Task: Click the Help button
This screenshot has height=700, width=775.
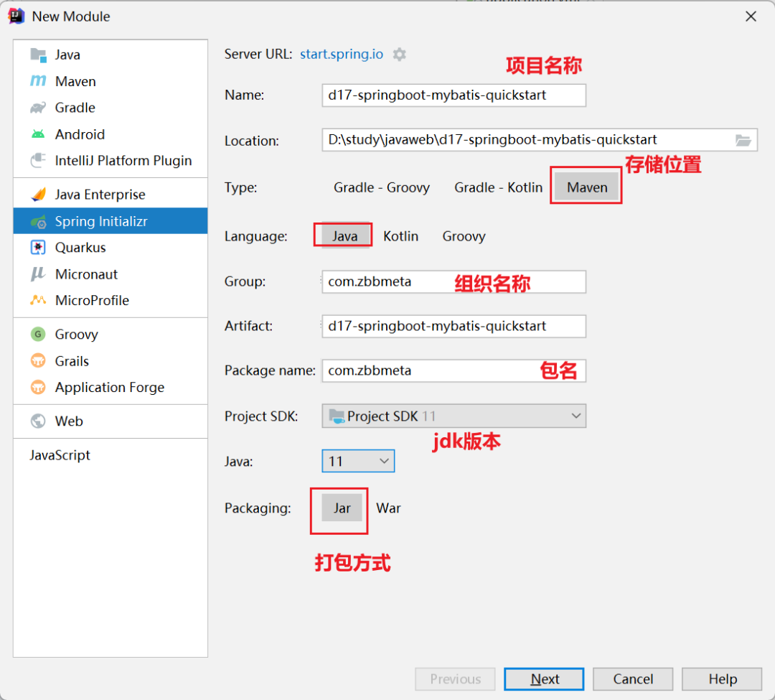Action: [722, 679]
